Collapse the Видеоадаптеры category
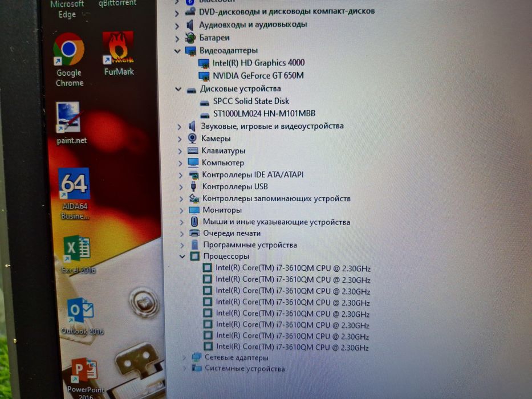Viewport: 532px width, 399px height. tap(177, 51)
